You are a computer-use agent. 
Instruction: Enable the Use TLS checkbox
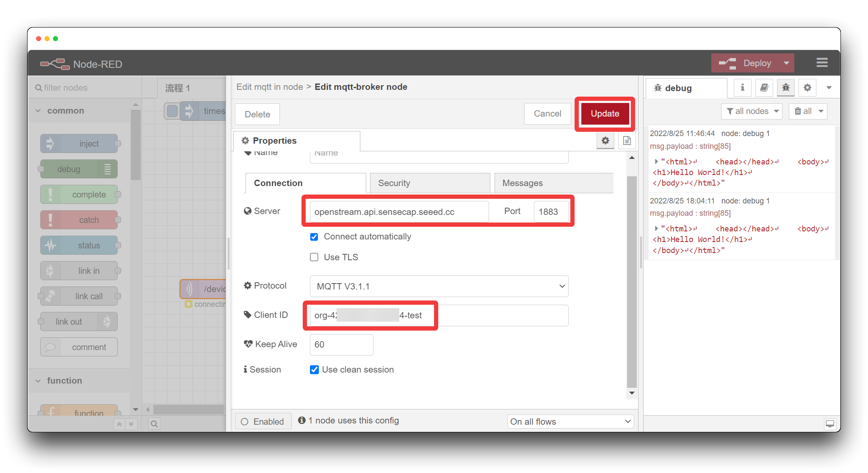314,257
